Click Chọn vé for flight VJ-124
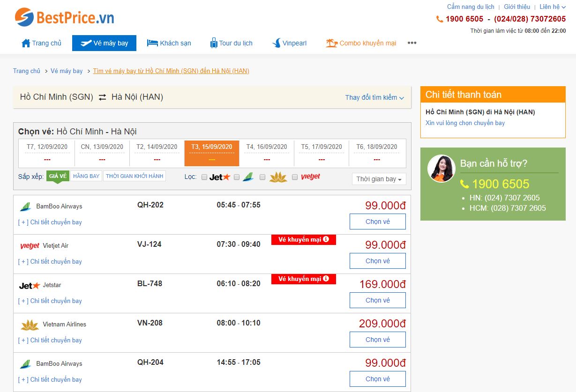 pos(378,261)
